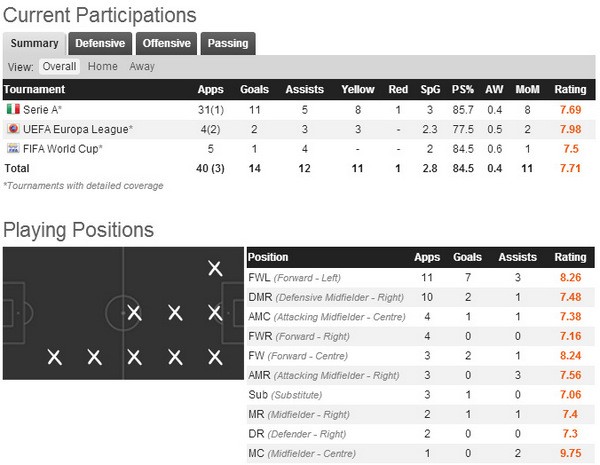Click the FWL Forward - Left position row
This screenshot has height=465, width=600.
coord(421,277)
